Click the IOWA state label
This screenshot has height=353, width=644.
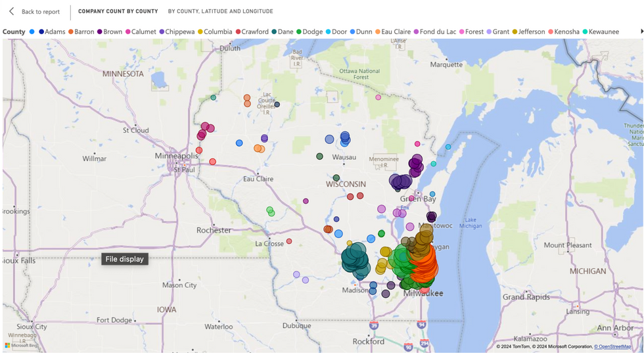tap(166, 310)
